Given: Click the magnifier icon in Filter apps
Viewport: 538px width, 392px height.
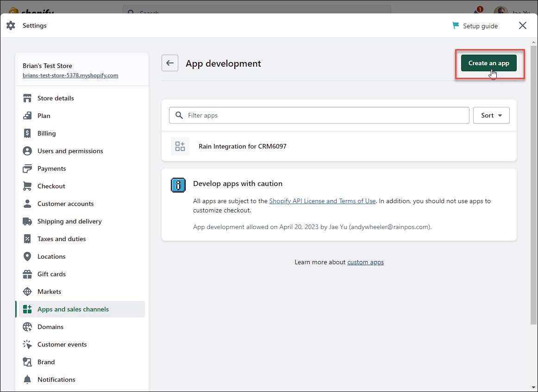Looking at the screenshot, I should (179, 115).
